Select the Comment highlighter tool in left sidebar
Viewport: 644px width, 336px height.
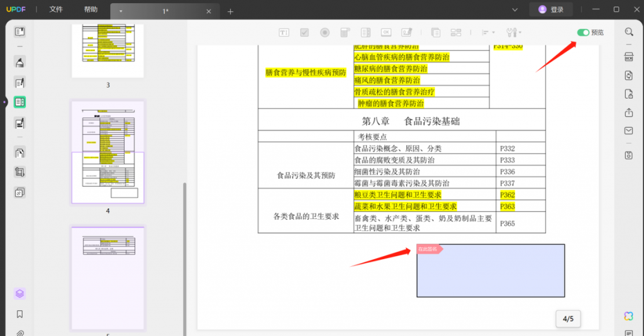[19, 62]
